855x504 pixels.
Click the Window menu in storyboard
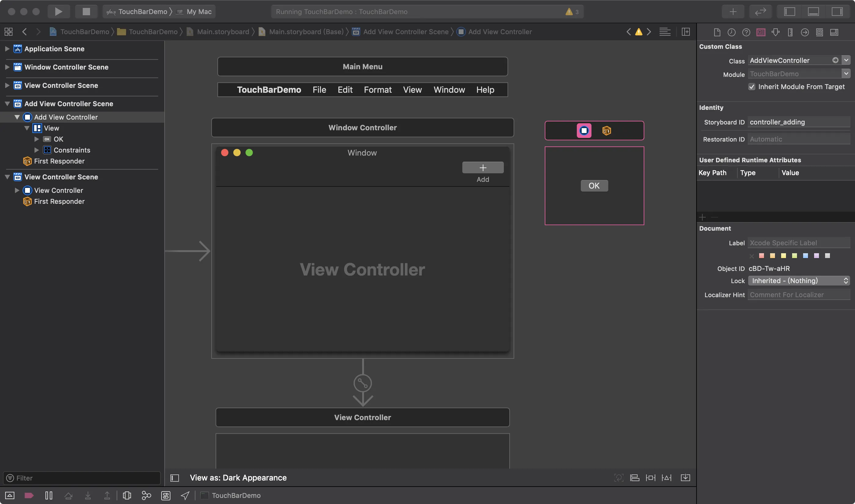(x=449, y=90)
